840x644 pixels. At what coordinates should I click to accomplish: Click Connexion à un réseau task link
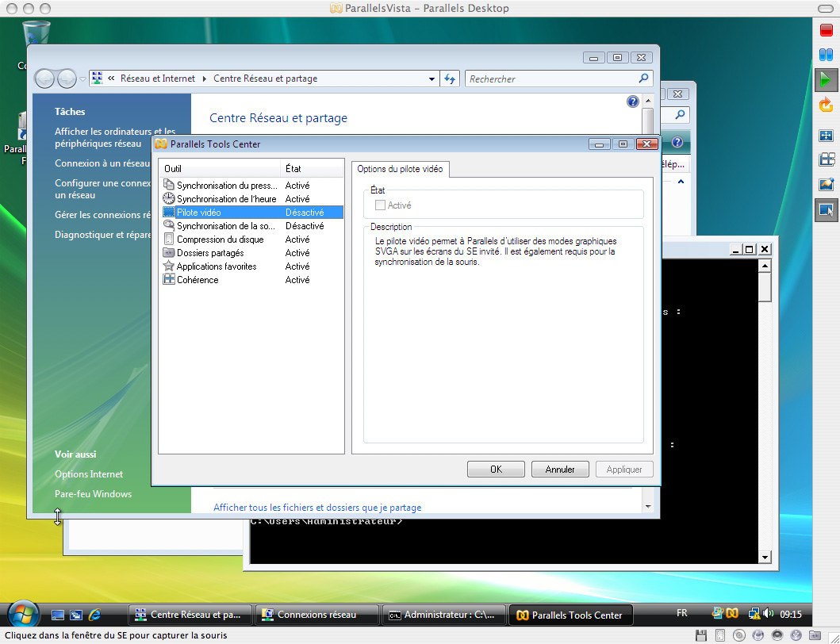102,163
